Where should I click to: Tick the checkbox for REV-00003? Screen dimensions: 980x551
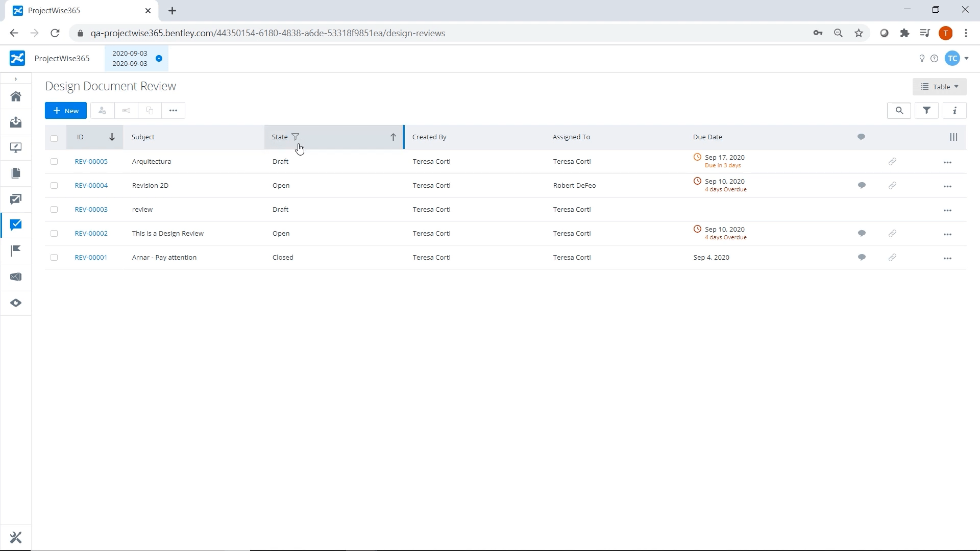[54, 209]
